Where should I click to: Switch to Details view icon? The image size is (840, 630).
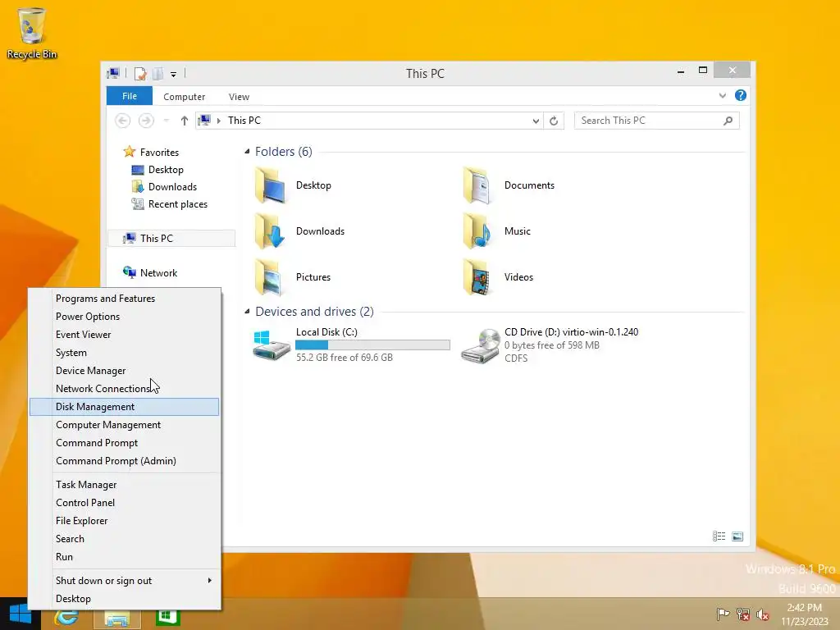pos(719,536)
